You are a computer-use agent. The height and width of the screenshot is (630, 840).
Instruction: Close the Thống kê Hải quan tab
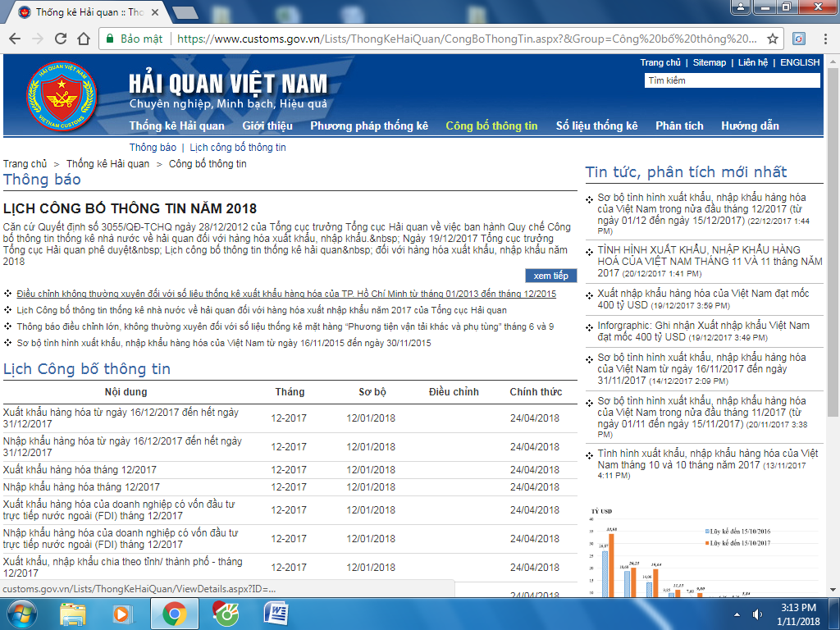(x=161, y=12)
